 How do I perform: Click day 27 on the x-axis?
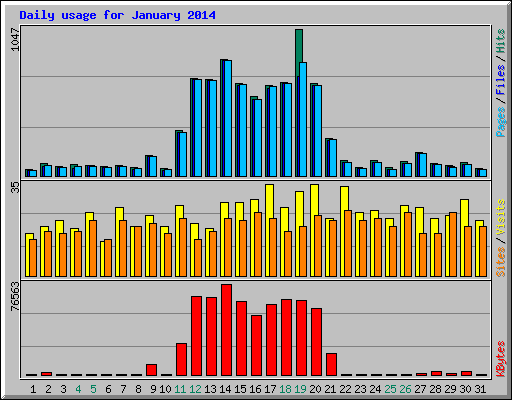coord(420,389)
